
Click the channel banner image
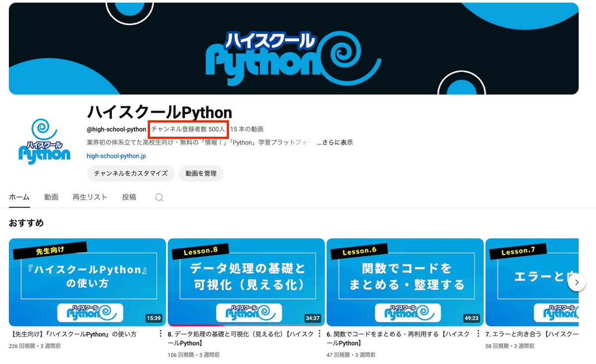coord(294,48)
